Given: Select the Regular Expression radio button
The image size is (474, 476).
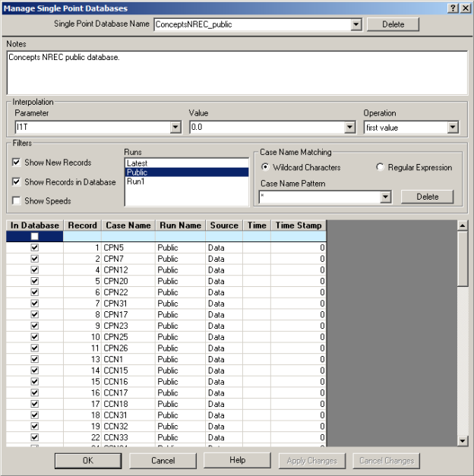Looking at the screenshot, I should coord(381,167).
